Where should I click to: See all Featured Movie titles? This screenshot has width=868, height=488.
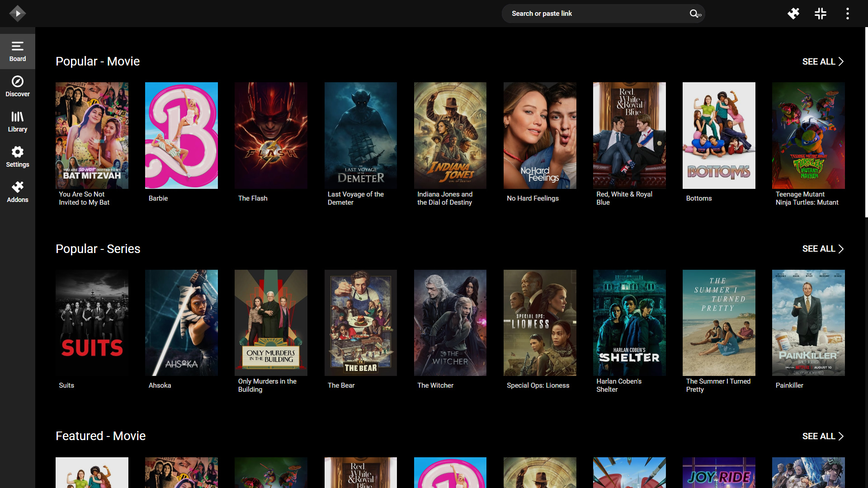(x=823, y=436)
